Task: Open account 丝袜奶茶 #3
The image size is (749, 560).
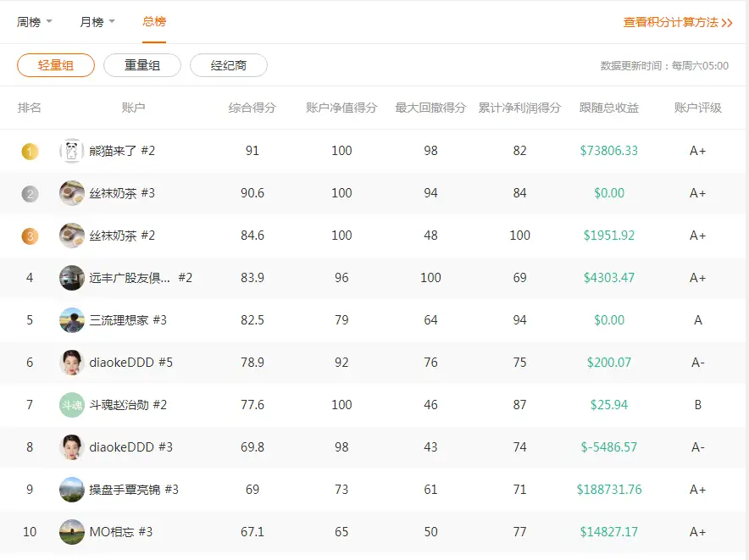Action: [122, 193]
